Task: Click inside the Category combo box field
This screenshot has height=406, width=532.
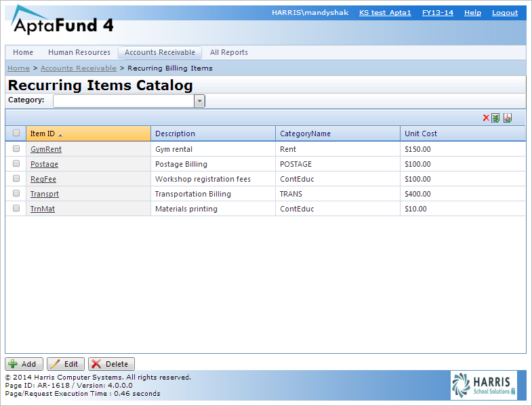Action: 124,101
